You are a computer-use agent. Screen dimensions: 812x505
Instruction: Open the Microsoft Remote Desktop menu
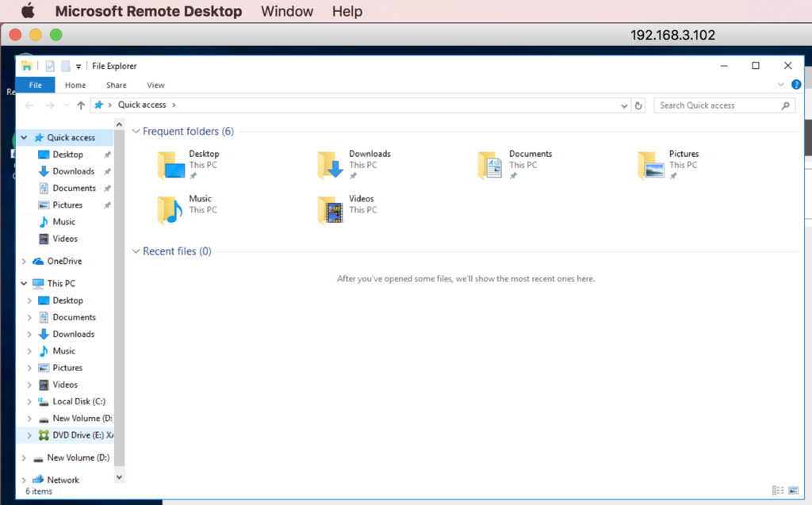pyautogui.click(x=148, y=11)
